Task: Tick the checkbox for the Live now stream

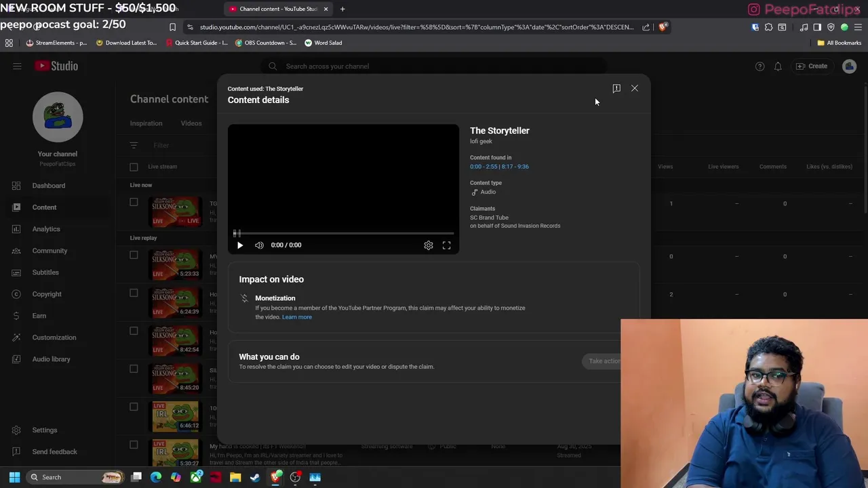Action: pos(134,202)
